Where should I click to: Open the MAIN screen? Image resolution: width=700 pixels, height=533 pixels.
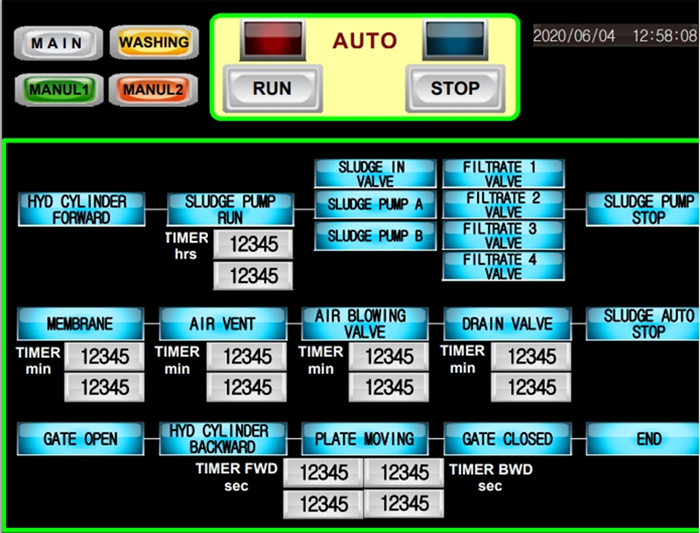(56, 44)
